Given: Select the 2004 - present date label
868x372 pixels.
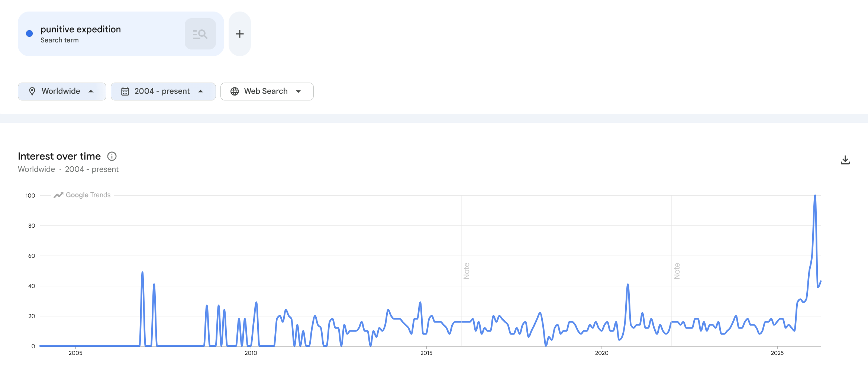Looking at the screenshot, I should (x=162, y=92).
